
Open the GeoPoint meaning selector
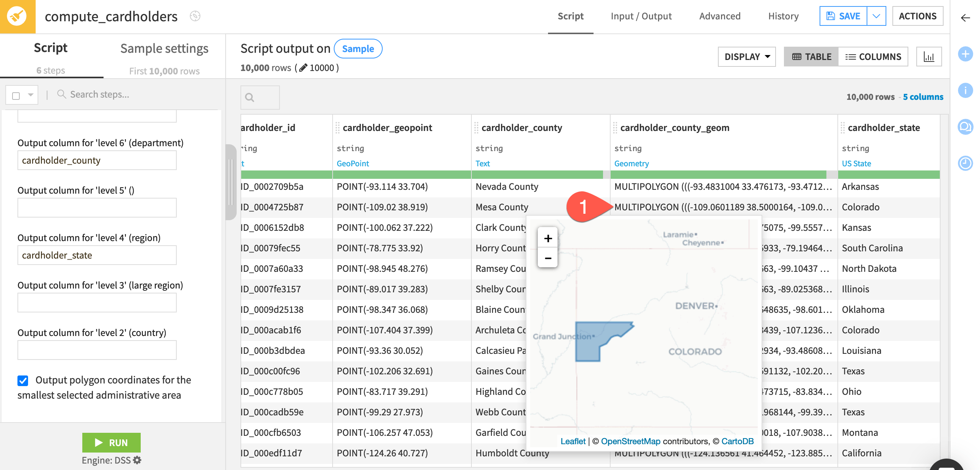point(352,163)
